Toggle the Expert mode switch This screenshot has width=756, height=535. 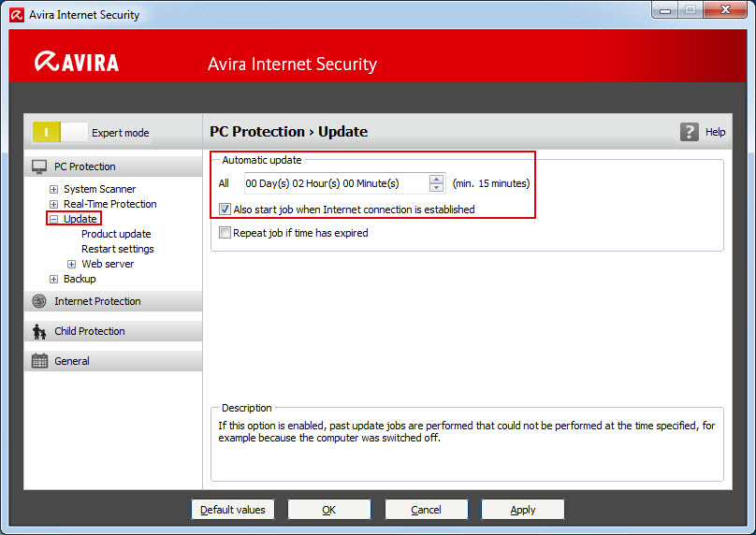(60, 132)
